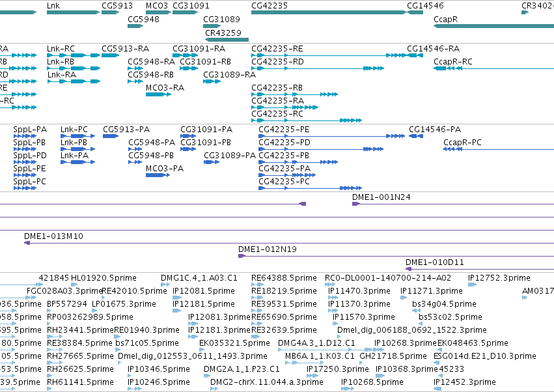Select transcript Lnk-RB
554x392 pixels.
point(61,62)
